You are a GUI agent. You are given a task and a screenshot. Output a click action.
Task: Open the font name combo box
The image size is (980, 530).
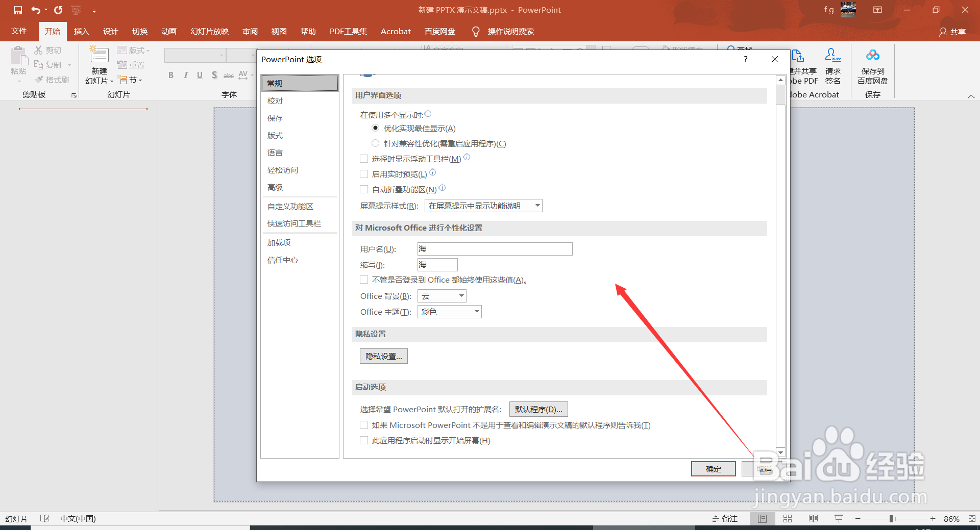pyautogui.click(x=195, y=55)
